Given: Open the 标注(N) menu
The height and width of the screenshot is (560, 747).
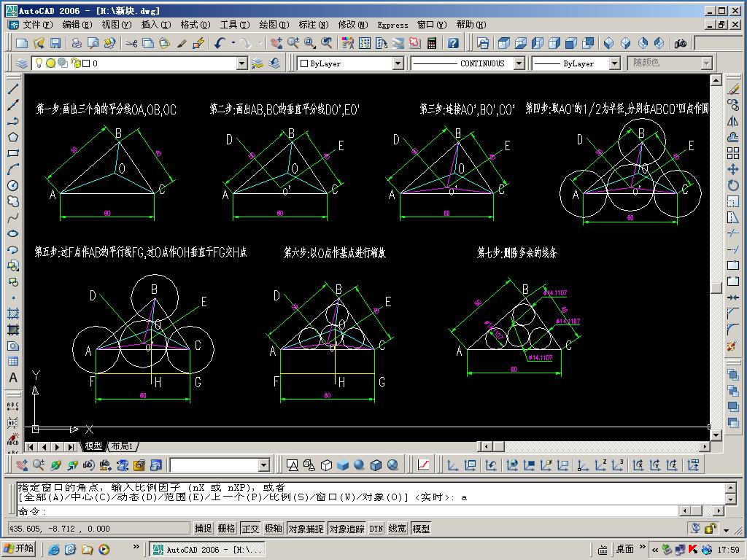Looking at the screenshot, I should [314, 25].
